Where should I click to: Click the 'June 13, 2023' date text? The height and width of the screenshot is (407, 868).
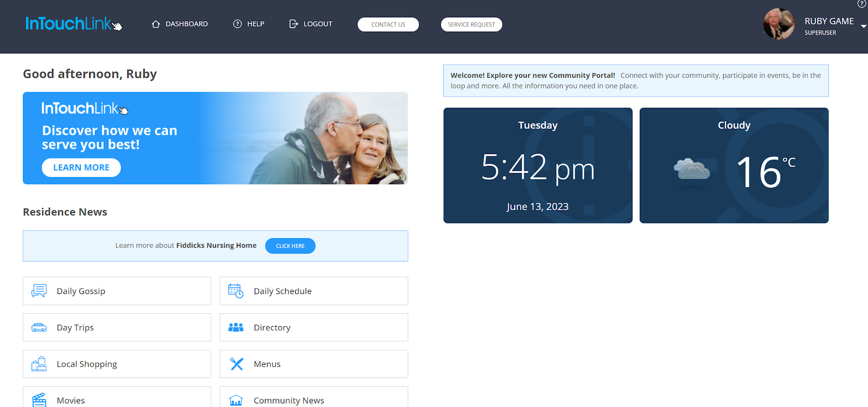(x=537, y=207)
